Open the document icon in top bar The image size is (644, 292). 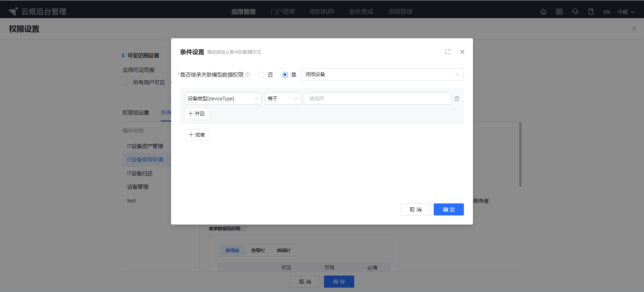(591, 12)
